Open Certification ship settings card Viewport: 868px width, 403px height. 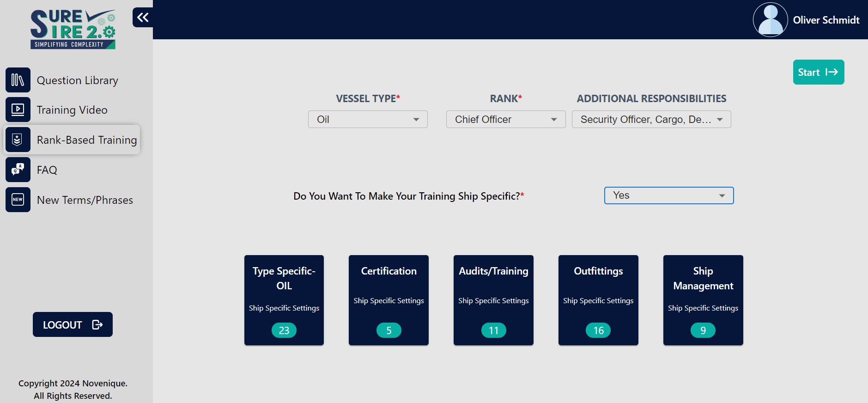tap(389, 300)
